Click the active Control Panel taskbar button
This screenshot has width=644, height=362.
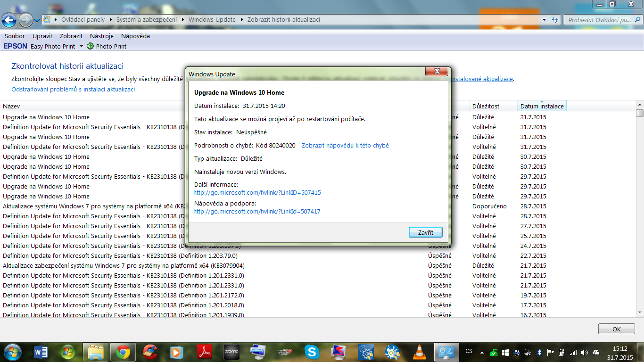point(446,352)
